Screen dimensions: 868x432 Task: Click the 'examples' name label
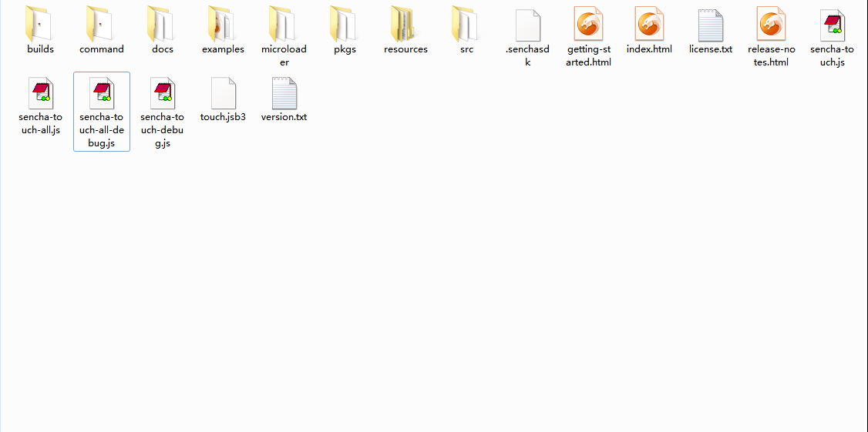pyautogui.click(x=223, y=49)
